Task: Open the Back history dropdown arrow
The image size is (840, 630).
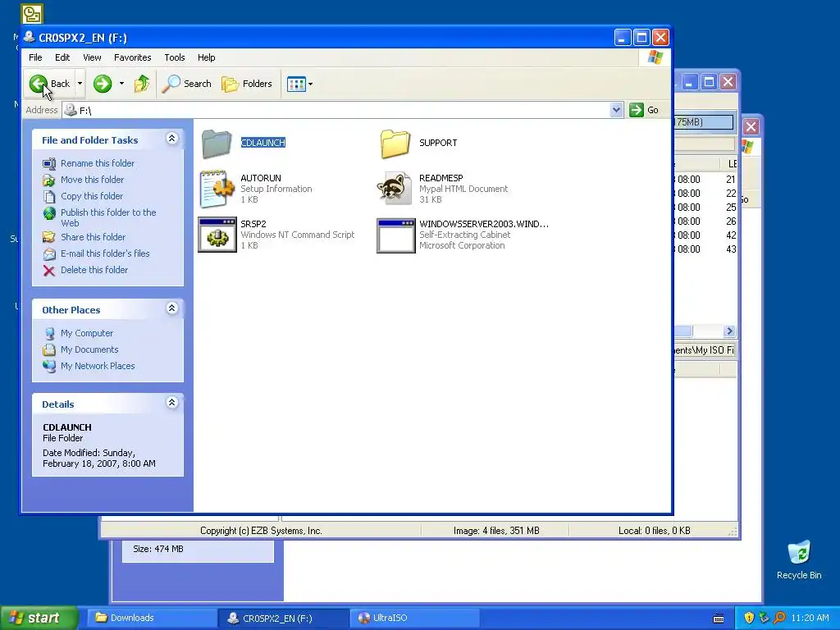Action: point(80,84)
